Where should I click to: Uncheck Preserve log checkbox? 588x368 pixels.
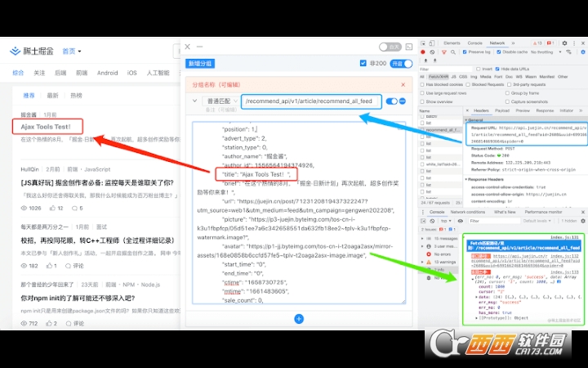[465, 52]
